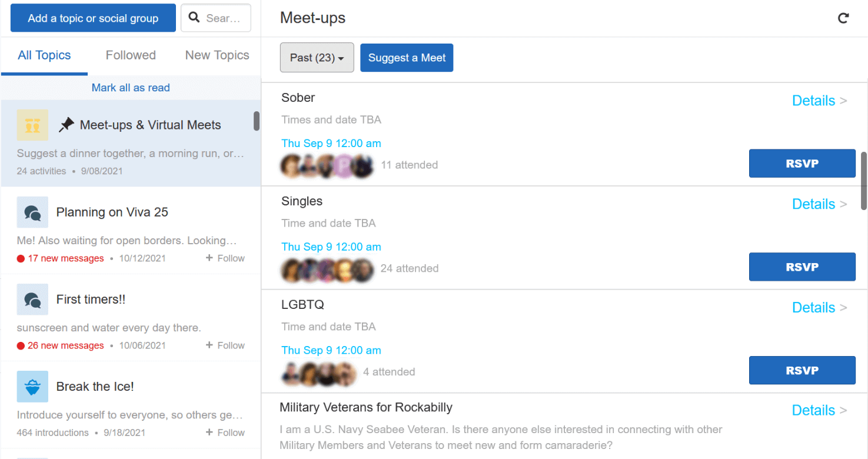Follow the Planning on Viva 25 topic
The height and width of the screenshot is (459, 868).
point(225,258)
